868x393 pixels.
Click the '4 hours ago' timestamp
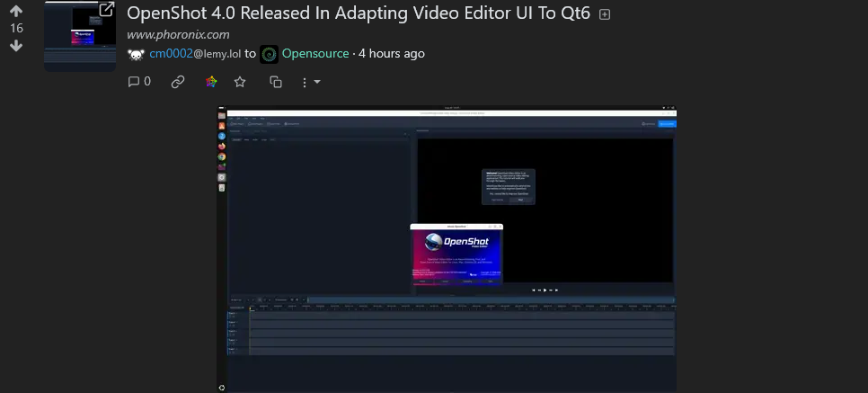coord(392,54)
